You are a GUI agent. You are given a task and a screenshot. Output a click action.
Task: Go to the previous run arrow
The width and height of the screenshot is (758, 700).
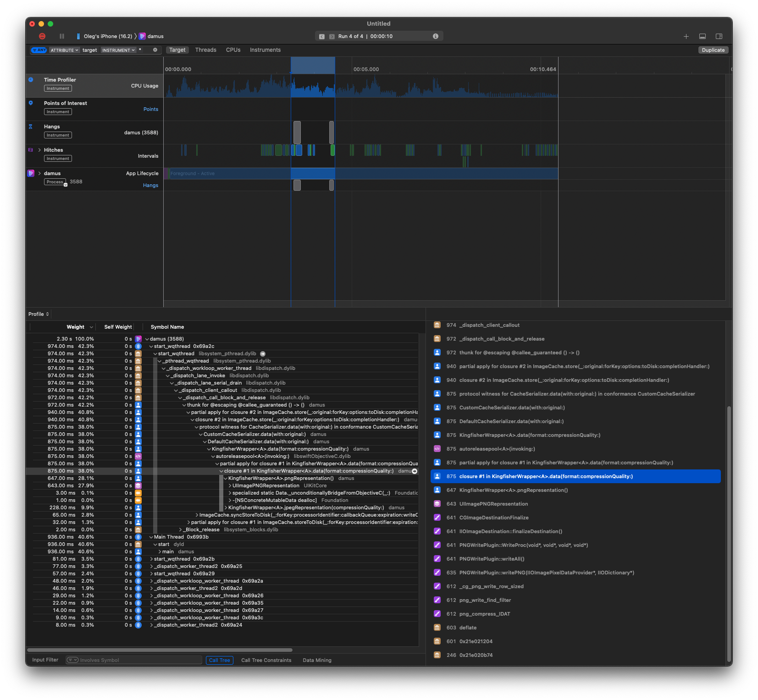322,36
